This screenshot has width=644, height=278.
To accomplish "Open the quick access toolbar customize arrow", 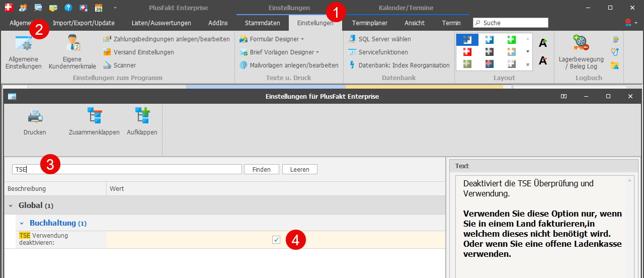I will pos(115,8).
